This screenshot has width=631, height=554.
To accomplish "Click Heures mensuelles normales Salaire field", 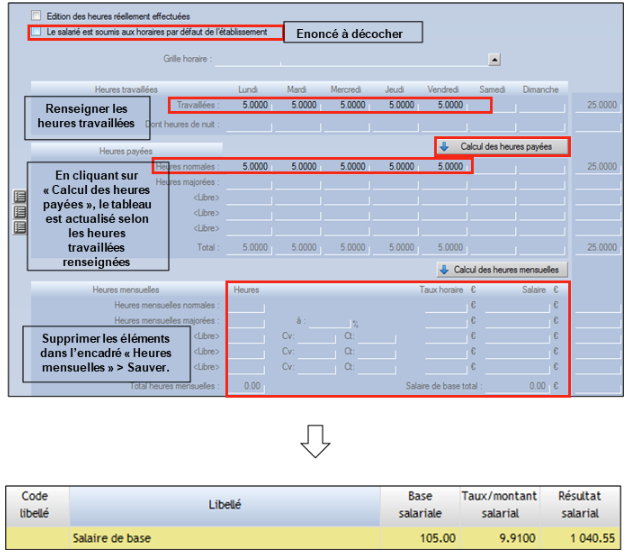I will 517,306.
